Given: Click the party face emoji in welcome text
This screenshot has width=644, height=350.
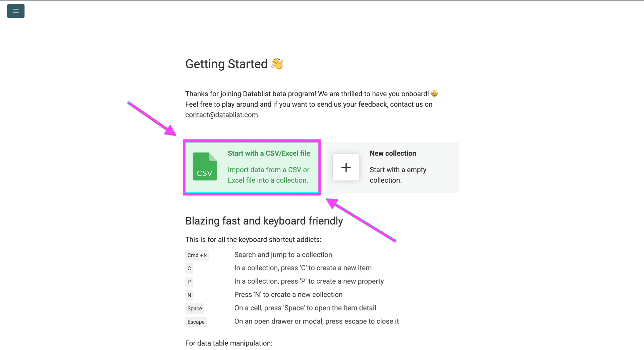Looking at the screenshot, I should click(434, 94).
